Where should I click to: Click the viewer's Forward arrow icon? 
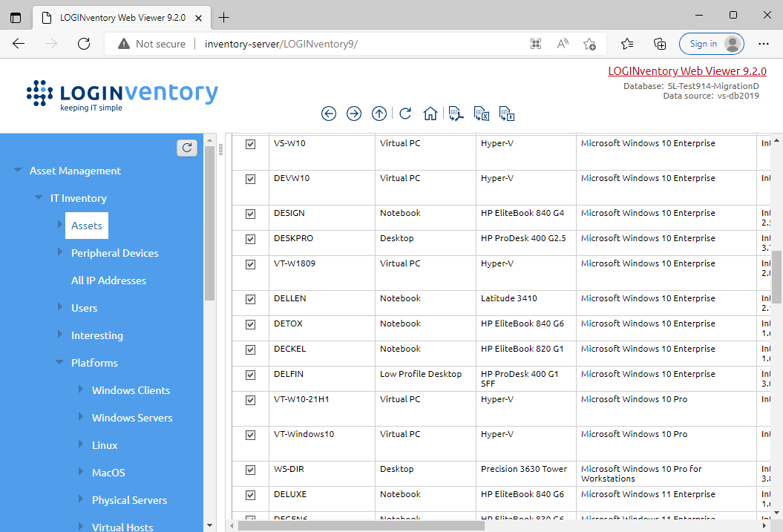coord(354,114)
